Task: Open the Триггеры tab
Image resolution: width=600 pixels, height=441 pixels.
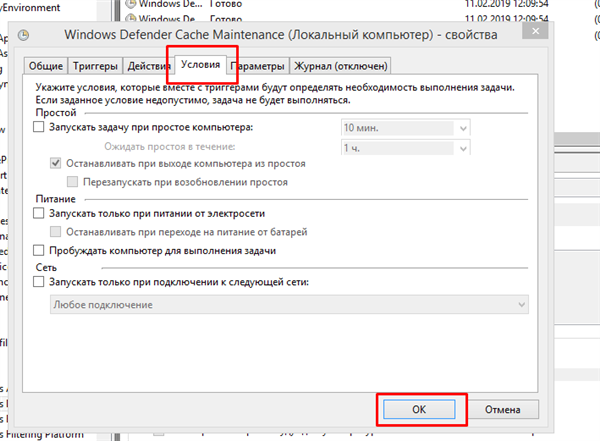Action: tap(95, 66)
